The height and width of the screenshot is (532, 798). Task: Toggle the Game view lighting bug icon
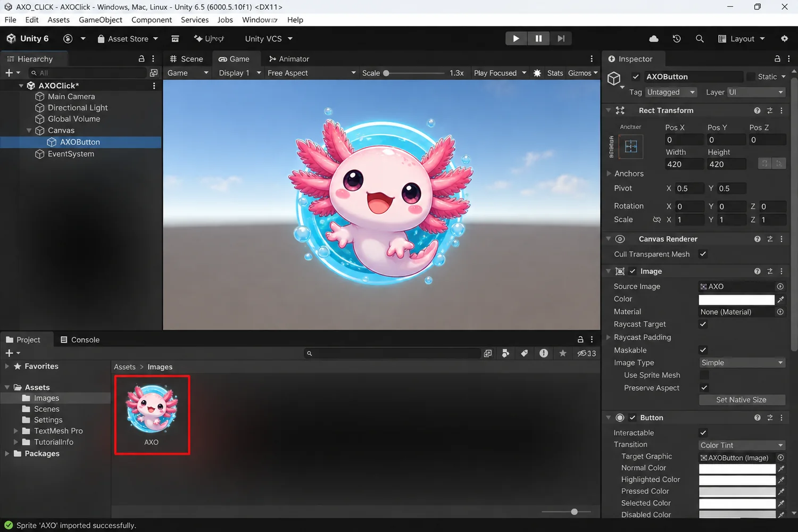click(537, 73)
